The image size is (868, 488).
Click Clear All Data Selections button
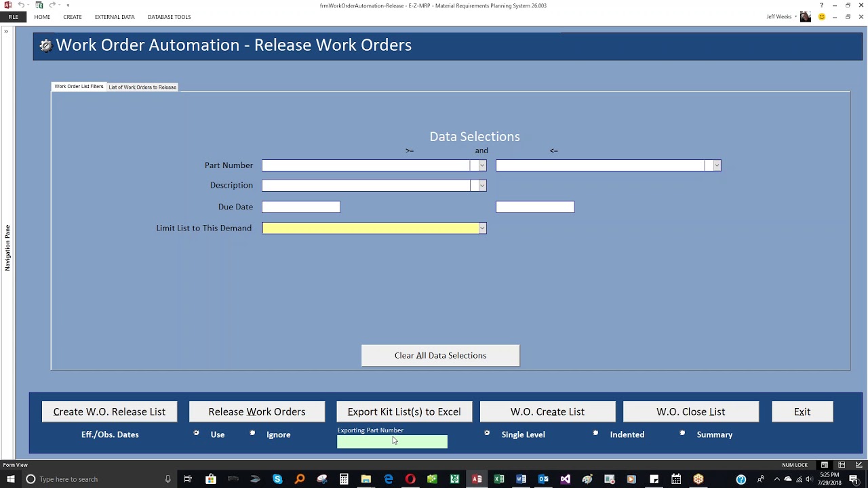441,356
